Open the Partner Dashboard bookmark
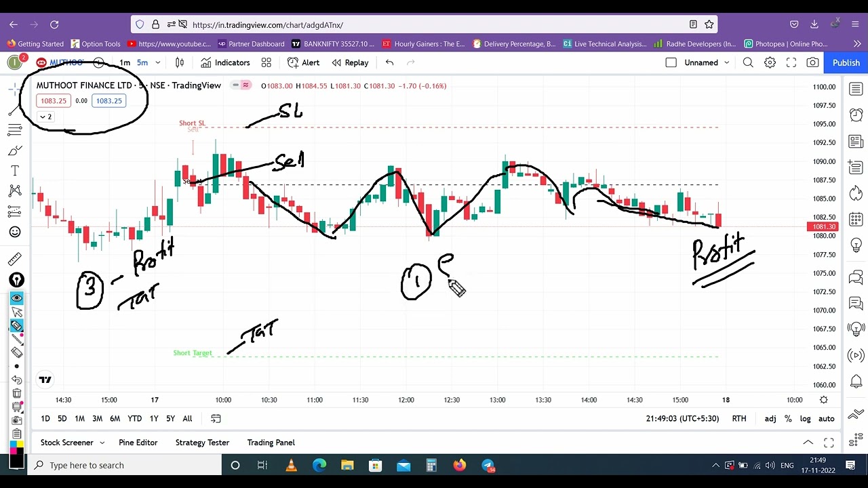This screenshot has width=868, height=488. click(x=251, y=44)
